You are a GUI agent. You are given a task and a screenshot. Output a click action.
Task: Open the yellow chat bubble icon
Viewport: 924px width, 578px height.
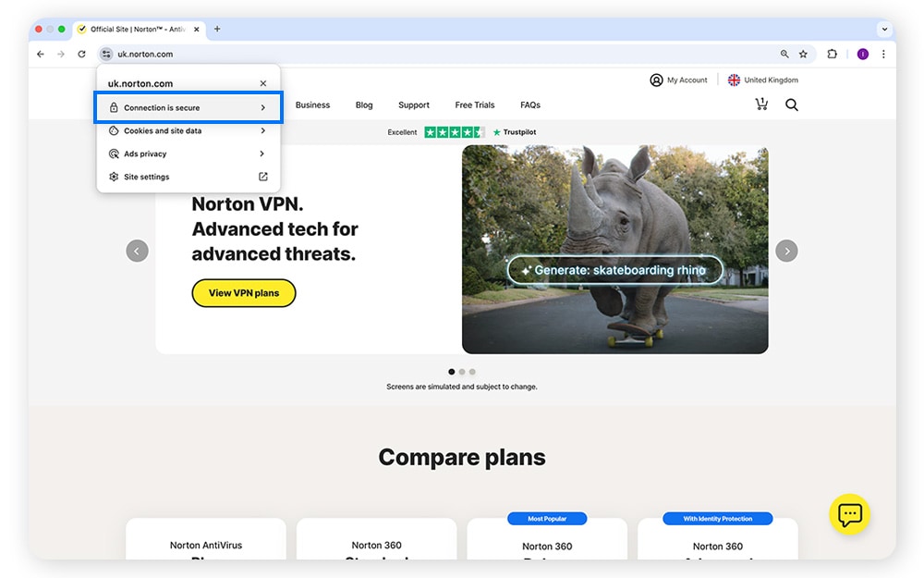click(x=850, y=514)
